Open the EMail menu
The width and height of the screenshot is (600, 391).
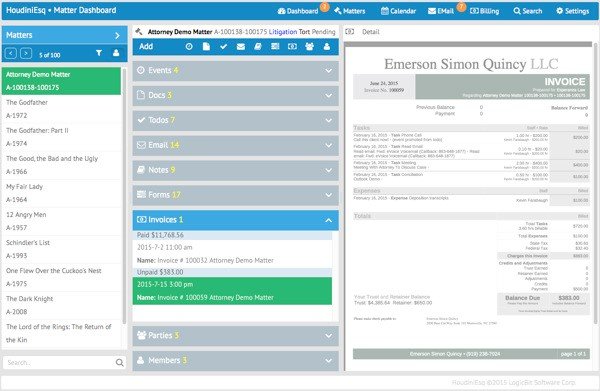[441, 11]
